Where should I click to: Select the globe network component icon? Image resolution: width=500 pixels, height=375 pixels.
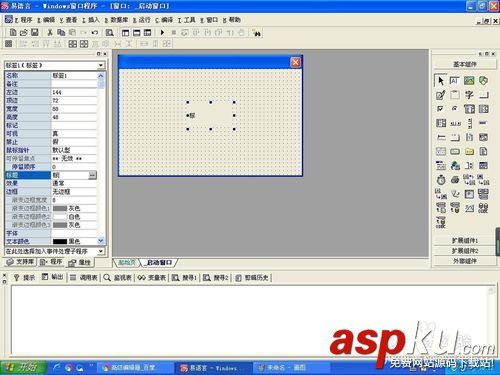[455, 166]
